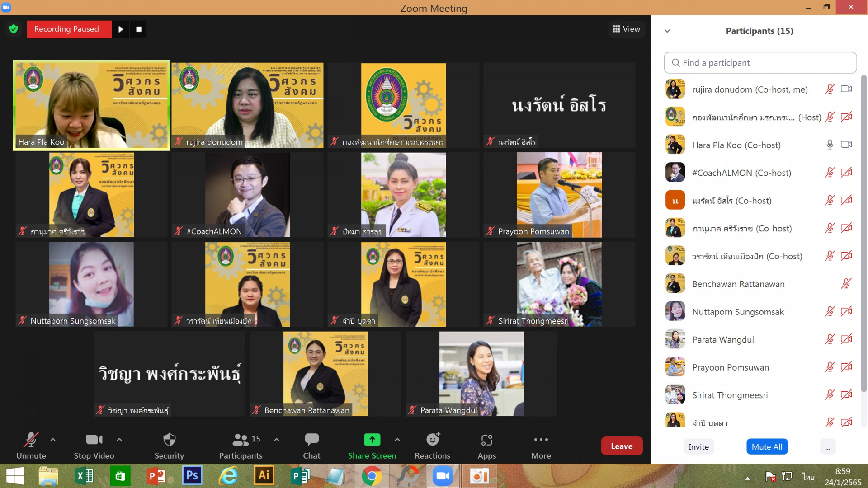Toggle Hara Pla Koo's microphone in list
Image resolution: width=868 pixels, height=488 pixels.
pyautogui.click(x=830, y=145)
